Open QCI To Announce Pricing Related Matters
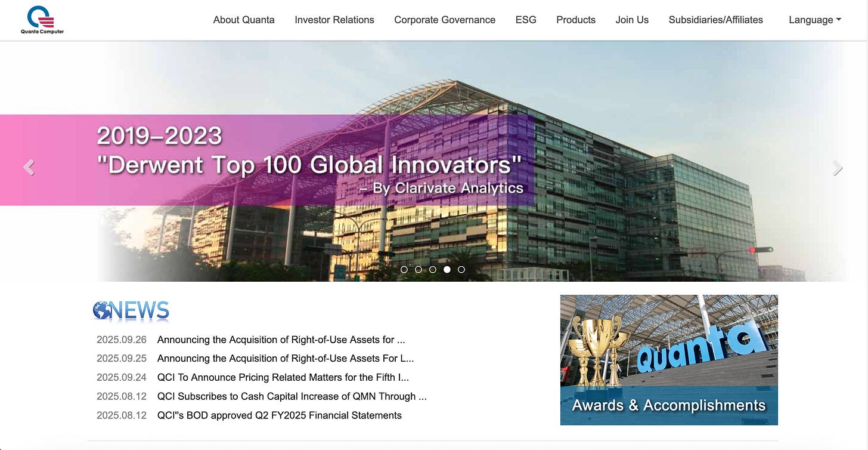The height and width of the screenshot is (450, 868). coord(283,377)
